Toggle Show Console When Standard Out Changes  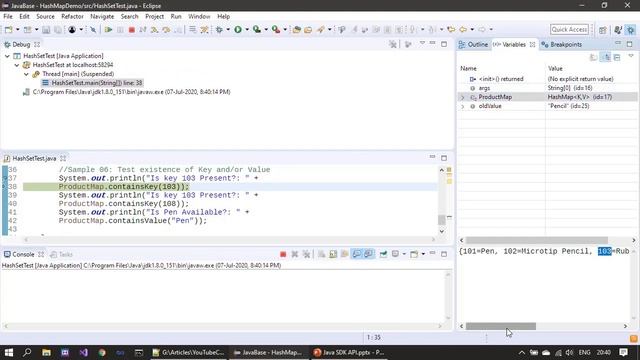tap(356, 254)
